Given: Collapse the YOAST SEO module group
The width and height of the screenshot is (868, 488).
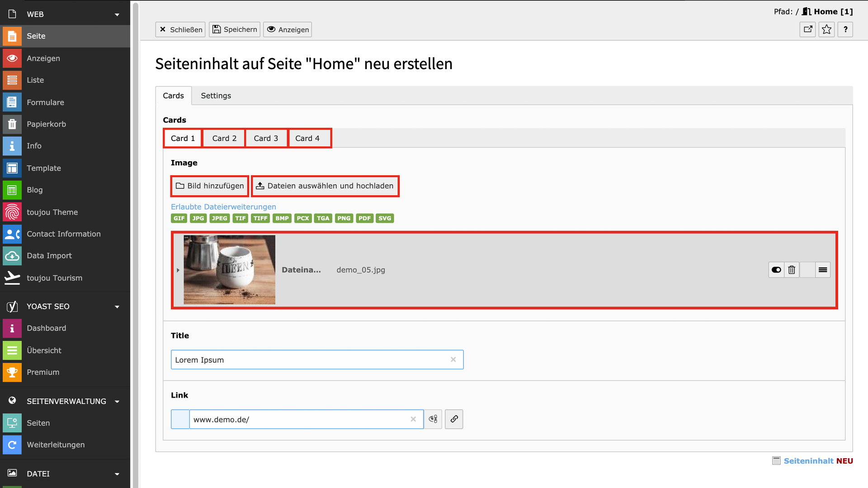Looking at the screenshot, I should tap(117, 307).
